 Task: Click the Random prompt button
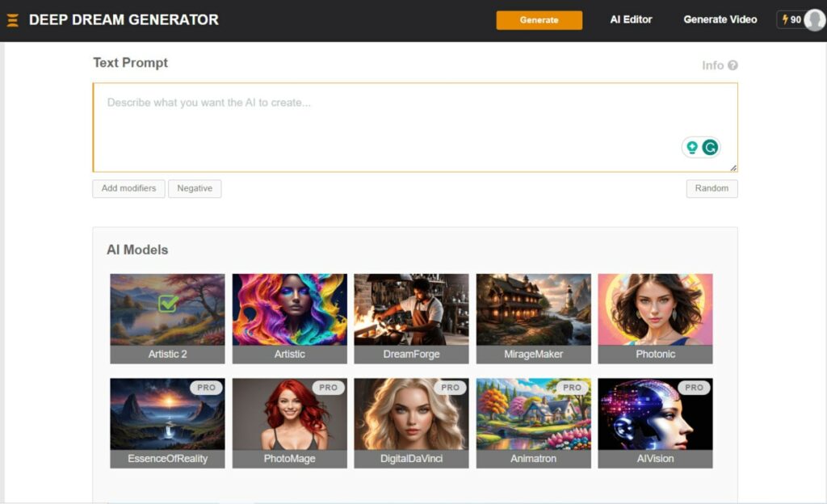pos(712,188)
